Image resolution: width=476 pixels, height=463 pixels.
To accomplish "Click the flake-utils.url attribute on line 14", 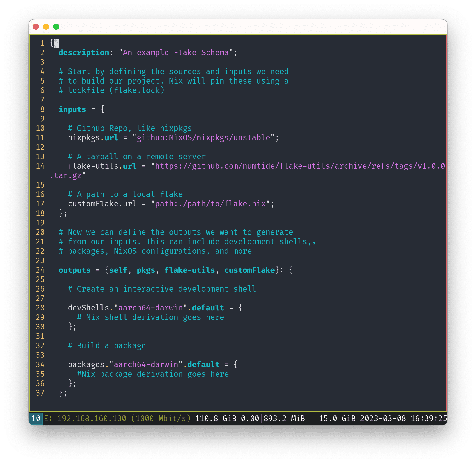I will [102, 166].
